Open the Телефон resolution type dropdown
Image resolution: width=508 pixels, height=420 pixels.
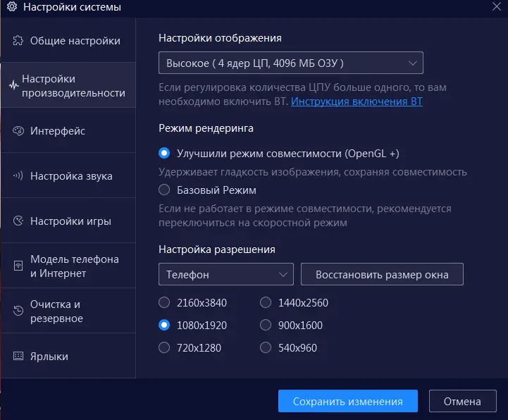point(226,274)
